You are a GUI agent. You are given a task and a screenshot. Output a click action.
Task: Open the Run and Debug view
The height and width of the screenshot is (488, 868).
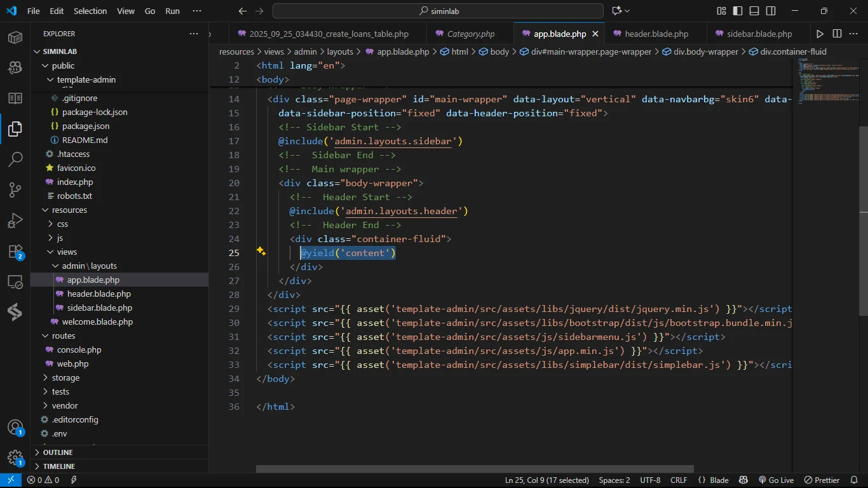click(15, 220)
